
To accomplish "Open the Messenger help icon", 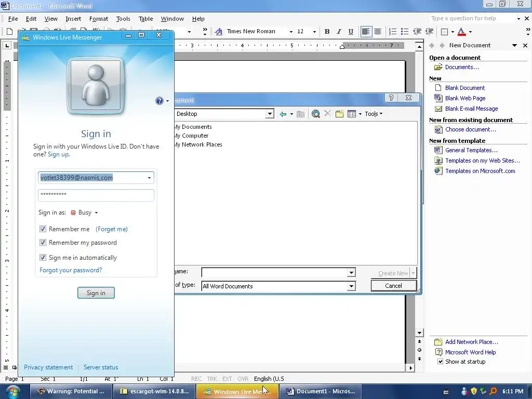I will (159, 101).
